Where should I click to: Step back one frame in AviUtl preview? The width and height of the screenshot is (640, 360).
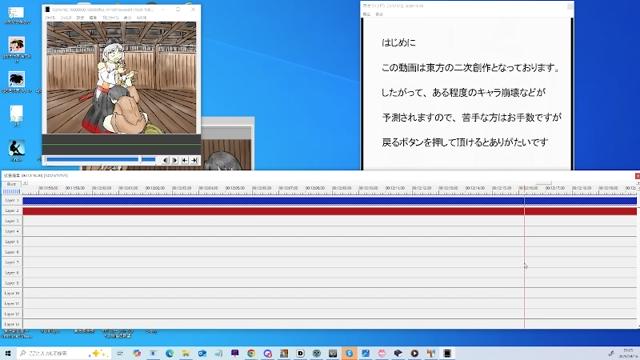pyautogui.click(x=165, y=160)
